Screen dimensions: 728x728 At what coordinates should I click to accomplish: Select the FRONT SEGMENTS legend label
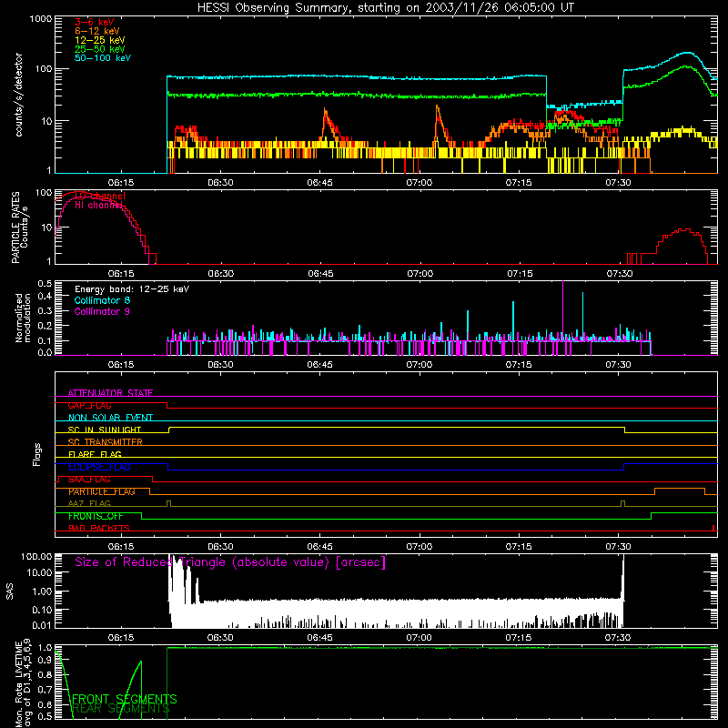[125, 699]
